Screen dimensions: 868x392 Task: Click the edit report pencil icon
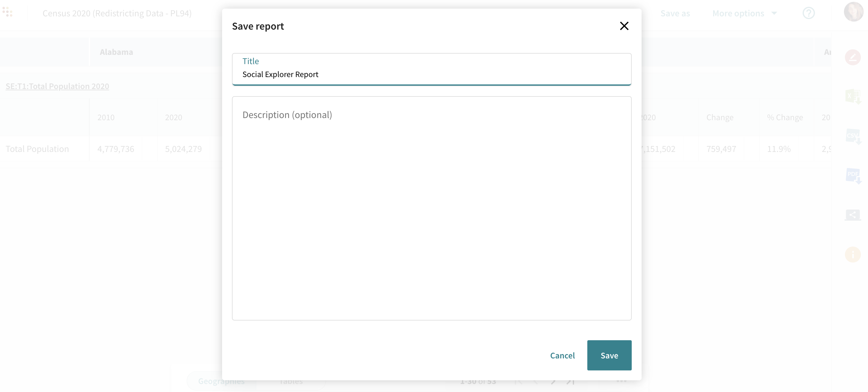pyautogui.click(x=853, y=57)
